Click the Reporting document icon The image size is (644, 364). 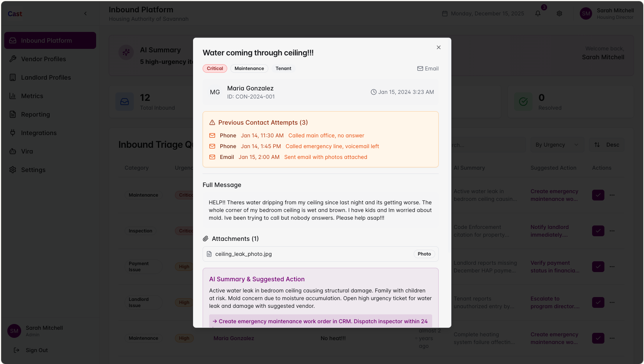pyautogui.click(x=13, y=114)
